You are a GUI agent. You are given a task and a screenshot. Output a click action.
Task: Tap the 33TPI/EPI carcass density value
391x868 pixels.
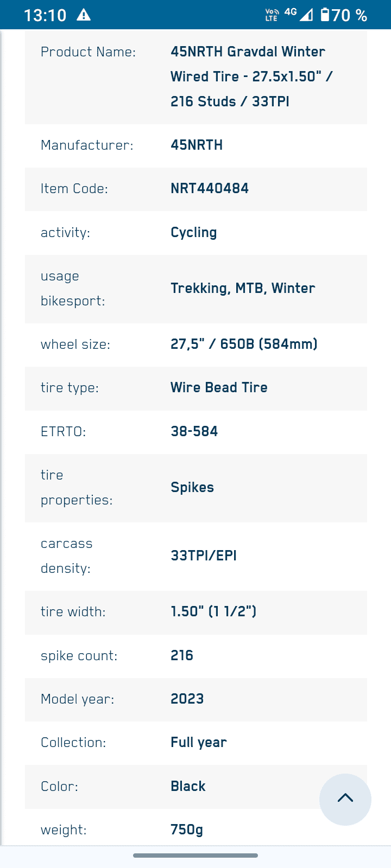pyautogui.click(x=204, y=556)
